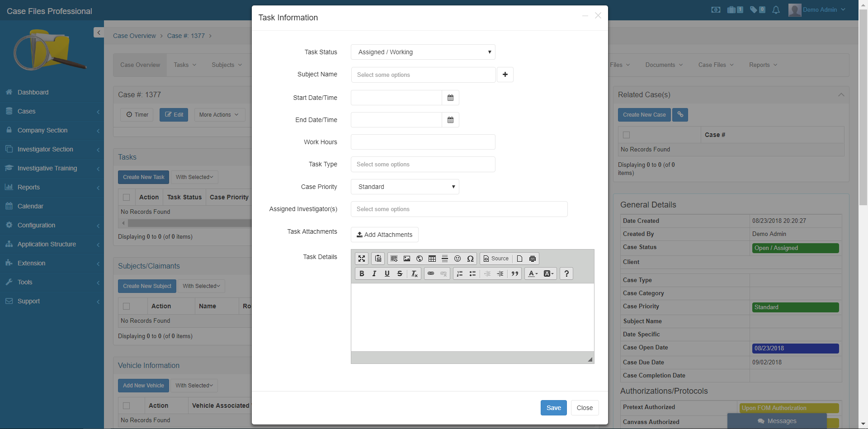Insert a bulleted list
Image resolution: width=868 pixels, height=429 pixels.
[472, 273]
